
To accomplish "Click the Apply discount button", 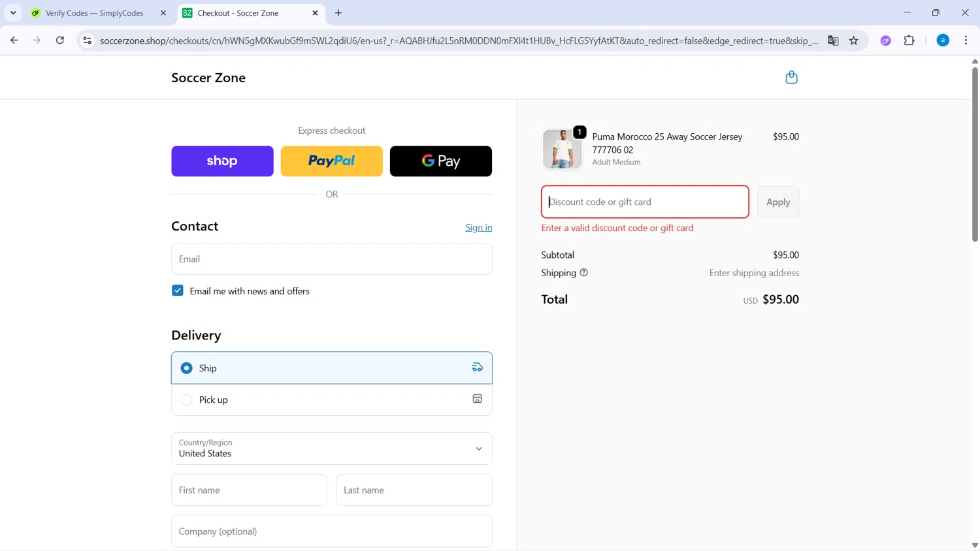I will tap(778, 202).
